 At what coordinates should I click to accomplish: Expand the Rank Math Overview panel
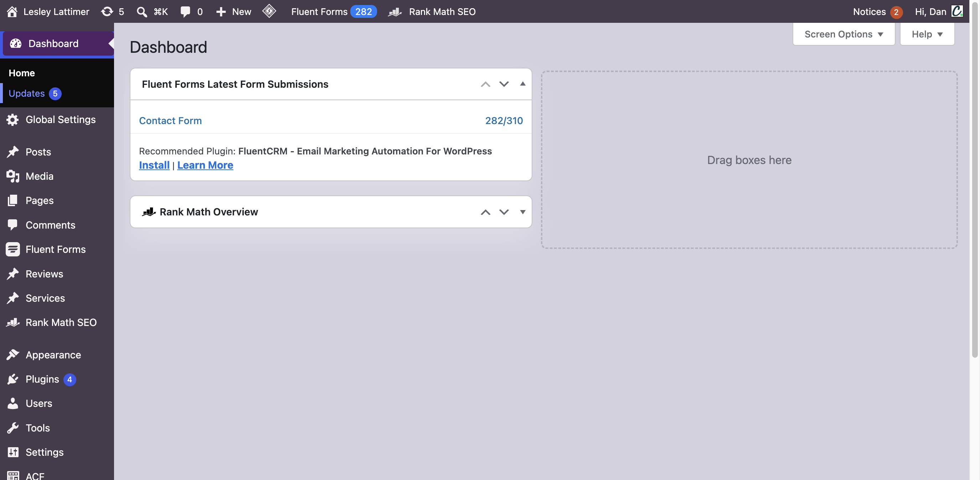522,212
